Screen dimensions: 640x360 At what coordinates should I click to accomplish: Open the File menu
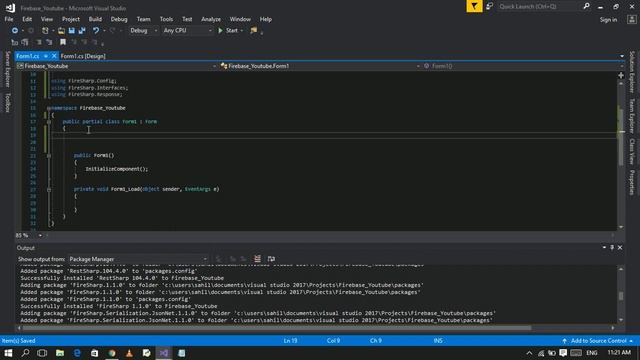pyautogui.click(x=9, y=19)
